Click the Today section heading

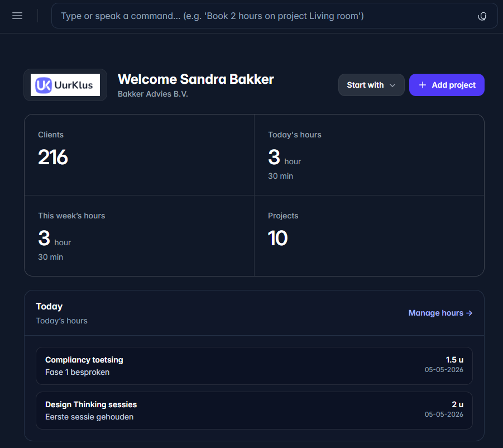[49, 307]
